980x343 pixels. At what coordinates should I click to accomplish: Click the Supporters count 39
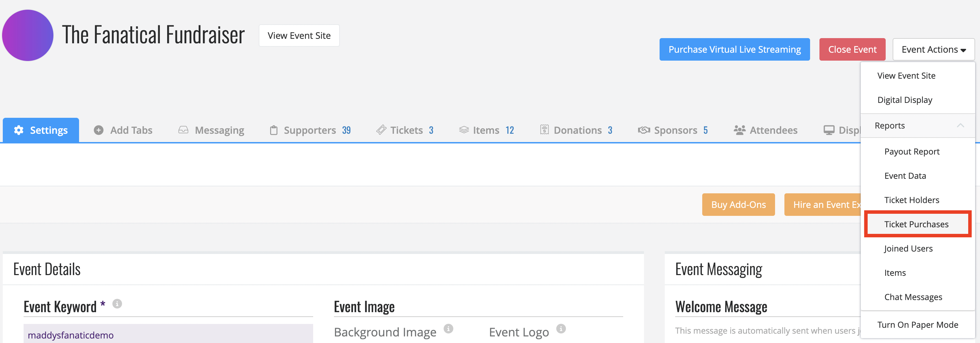pyautogui.click(x=346, y=130)
